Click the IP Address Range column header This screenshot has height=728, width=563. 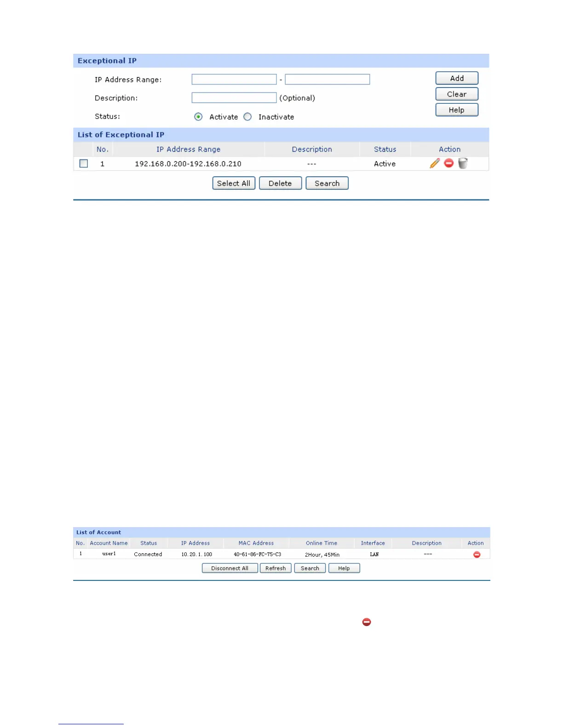(188, 149)
